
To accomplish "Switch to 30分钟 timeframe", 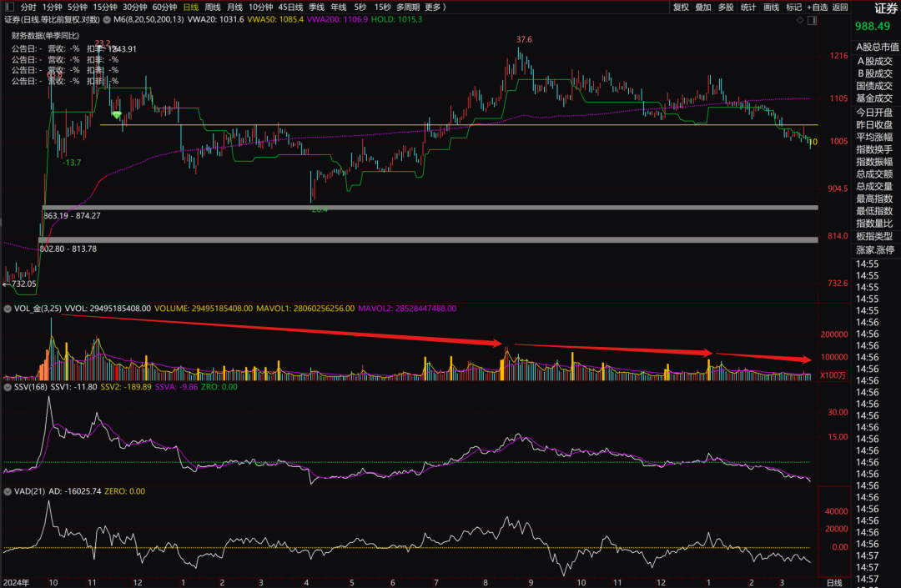I will point(134,8).
